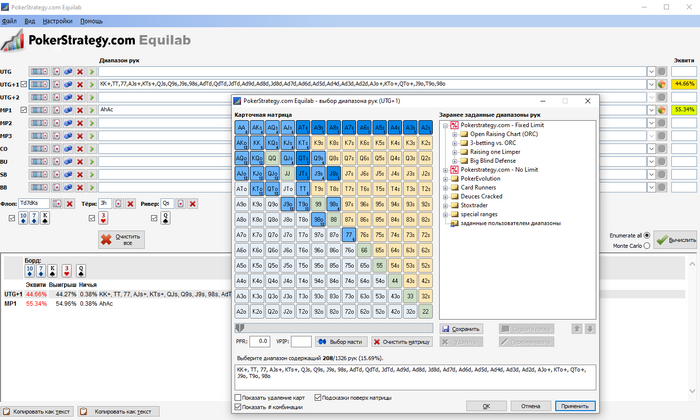This screenshot has height=420, width=700.
Task: Click the Очистить матрицу button
Action: (x=402, y=342)
